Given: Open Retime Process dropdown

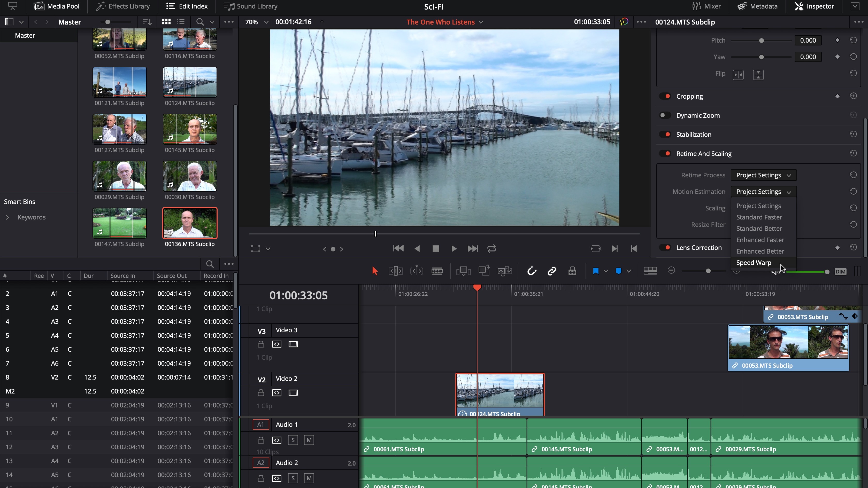Looking at the screenshot, I should (763, 175).
